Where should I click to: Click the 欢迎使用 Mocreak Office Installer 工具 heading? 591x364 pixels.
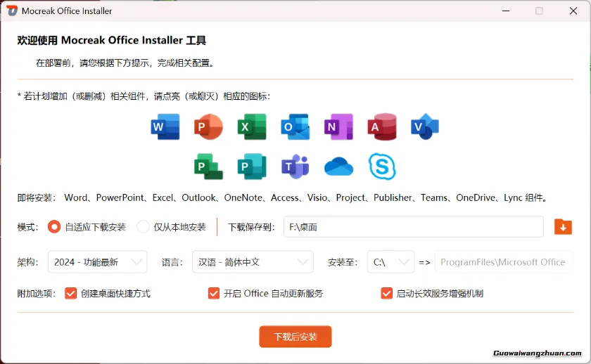[x=112, y=40]
